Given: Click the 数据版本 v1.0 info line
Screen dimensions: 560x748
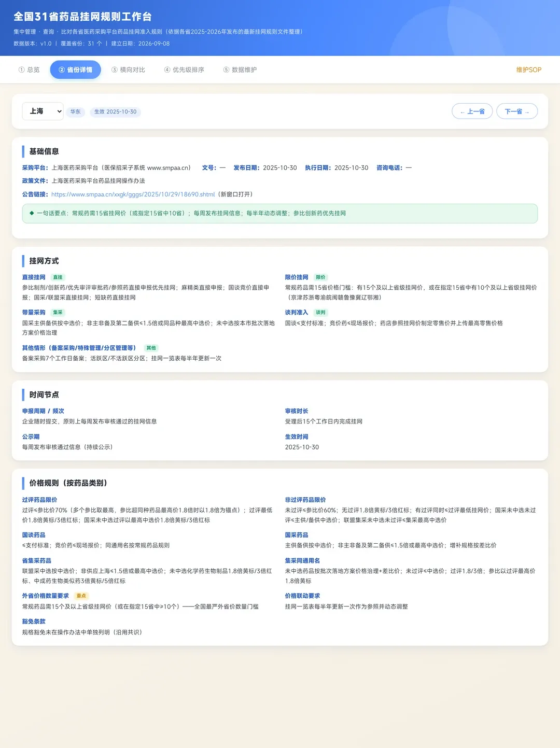Looking at the screenshot, I should (91, 44).
